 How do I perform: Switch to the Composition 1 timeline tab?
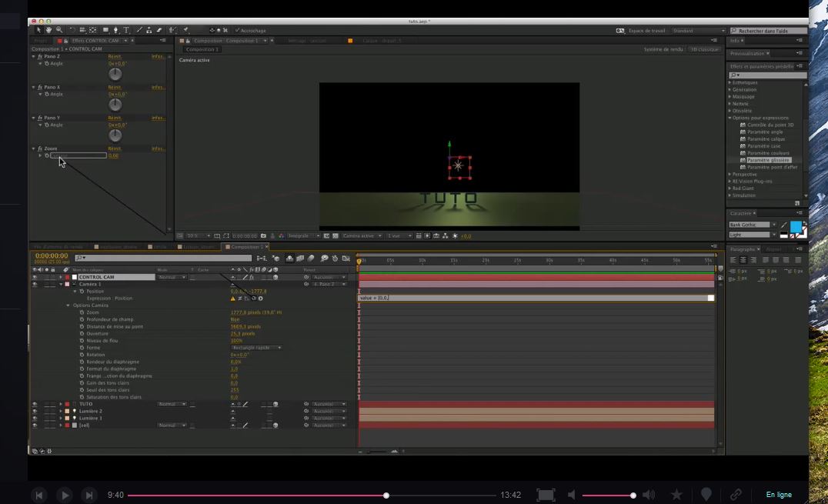[x=245, y=247]
